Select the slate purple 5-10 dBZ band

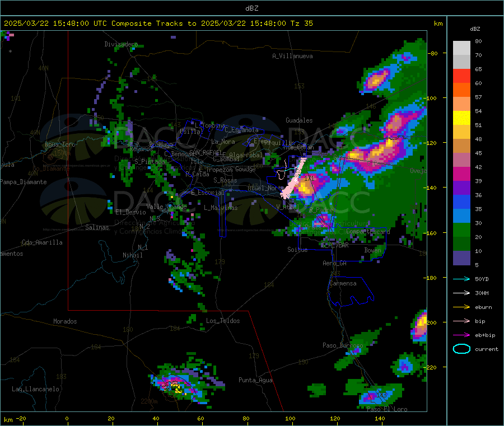point(461,258)
